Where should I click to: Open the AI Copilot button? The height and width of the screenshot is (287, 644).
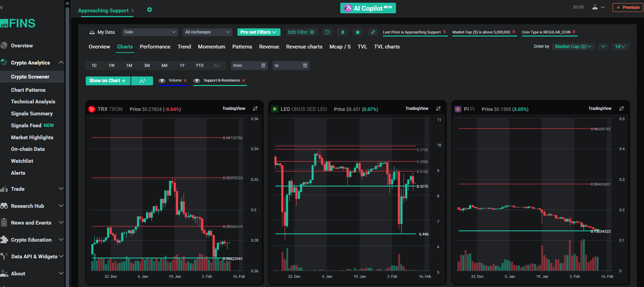click(x=368, y=8)
